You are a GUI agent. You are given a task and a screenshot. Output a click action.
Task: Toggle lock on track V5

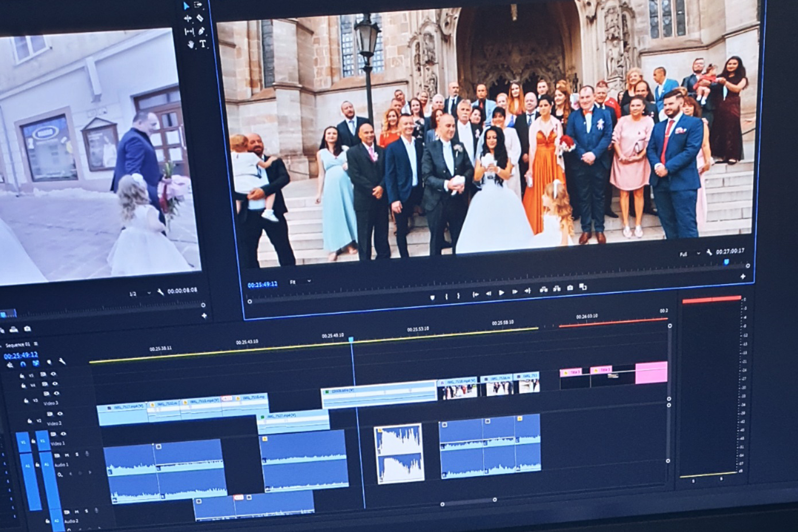[x=22, y=376]
